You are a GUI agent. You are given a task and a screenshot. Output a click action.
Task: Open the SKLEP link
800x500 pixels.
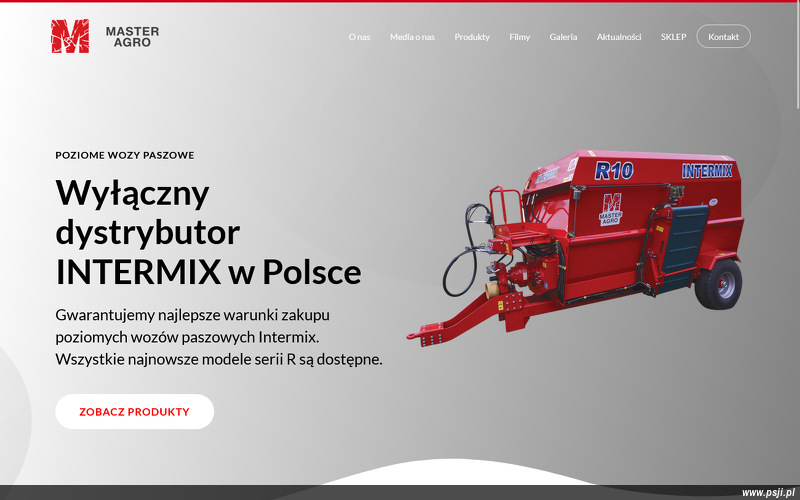click(673, 37)
